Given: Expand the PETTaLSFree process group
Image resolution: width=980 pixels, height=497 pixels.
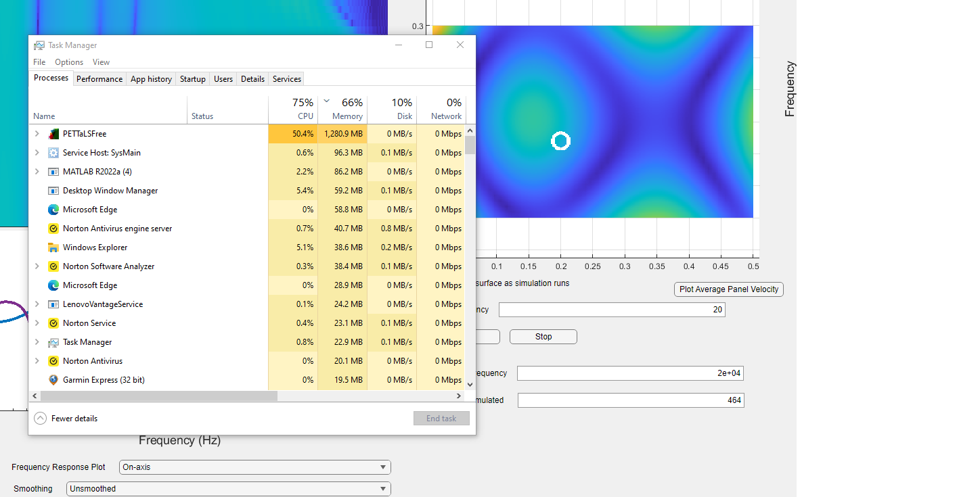Looking at the screenshot, I should [x=37, y=134].
